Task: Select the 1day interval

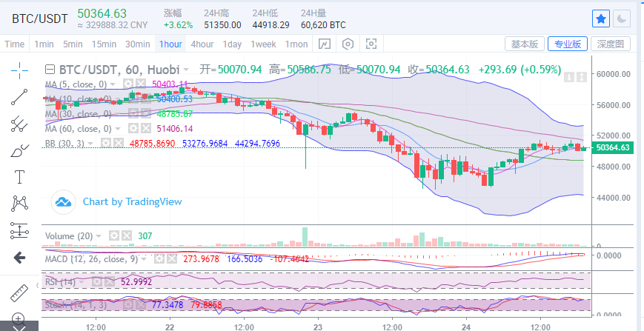Action: (x=232, y=44)
